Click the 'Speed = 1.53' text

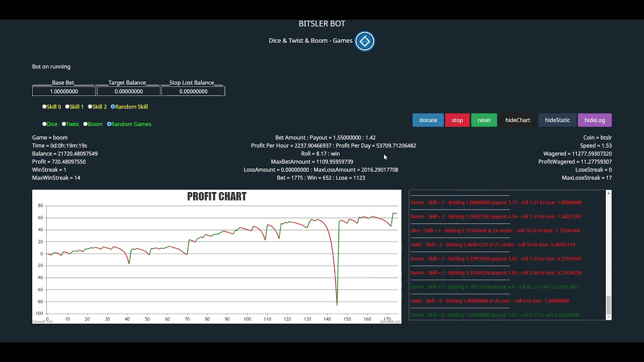pyautogui.click(x=596, y=145)
